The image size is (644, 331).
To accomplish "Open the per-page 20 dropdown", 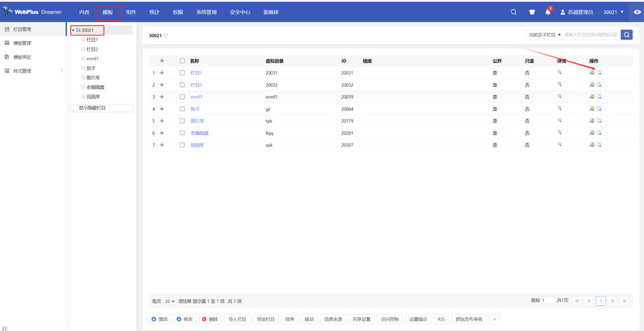I will coord(169,301).
